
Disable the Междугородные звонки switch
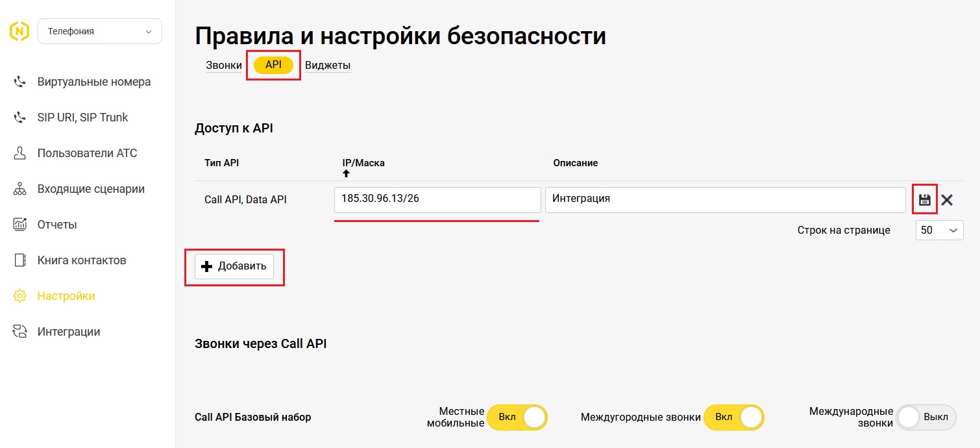(734, 417)
